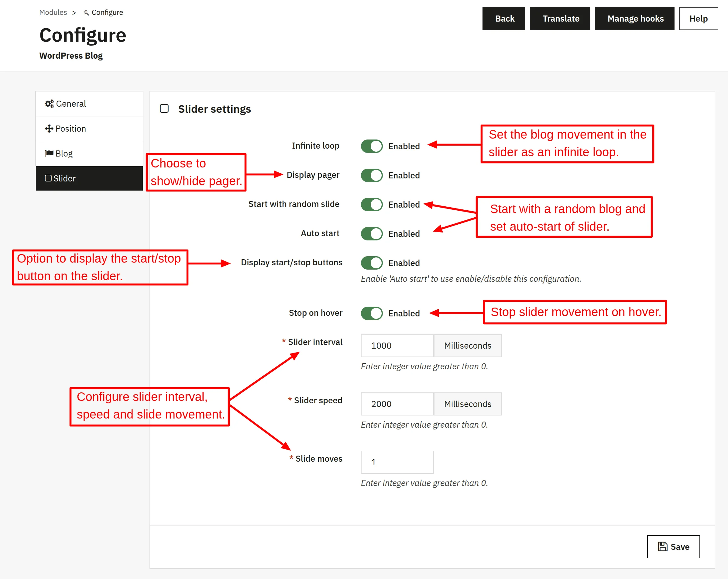Screen dimensions: 728x579
Task: Click the Slider settings heading text
Action: pos(215,109)
